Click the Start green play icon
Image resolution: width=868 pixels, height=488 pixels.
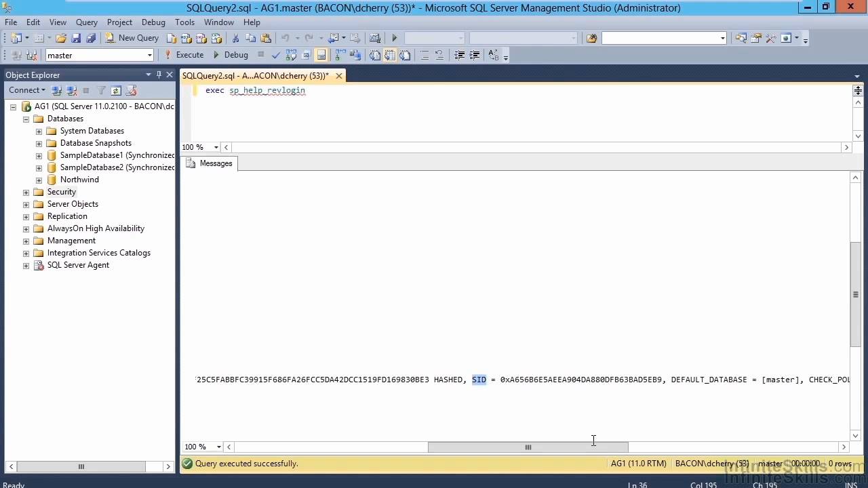click(394, 38)
